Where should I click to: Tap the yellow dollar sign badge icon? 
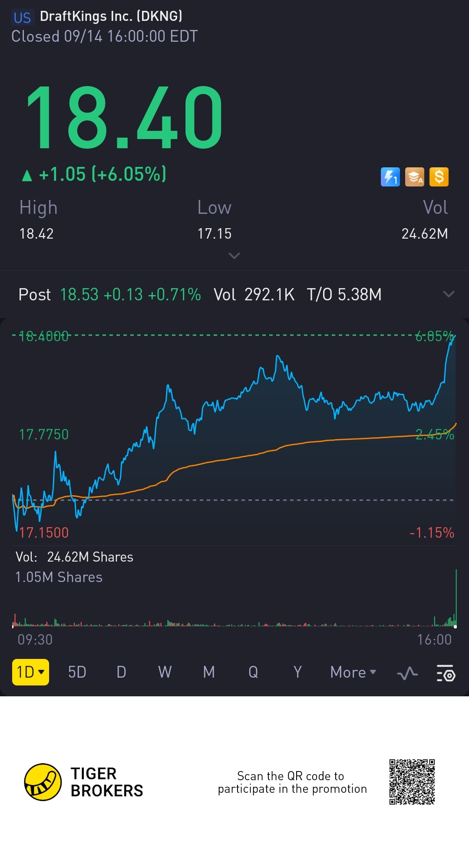click(439, 177)
